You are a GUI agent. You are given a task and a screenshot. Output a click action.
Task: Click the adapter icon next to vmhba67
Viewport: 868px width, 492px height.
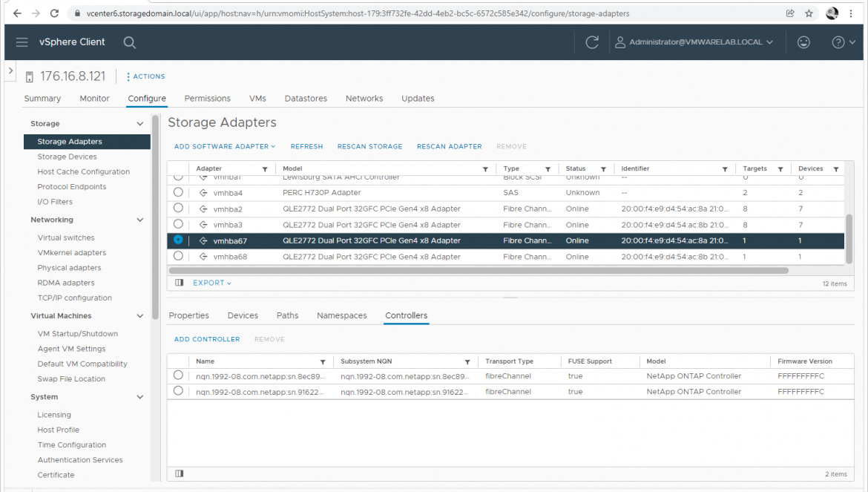click(x=203, y=240)
